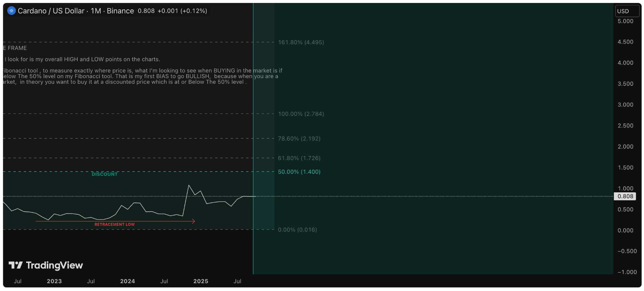The image size is (644, 291).
Task: Click the 2024 time axis label
Action: tap(128, 281)
